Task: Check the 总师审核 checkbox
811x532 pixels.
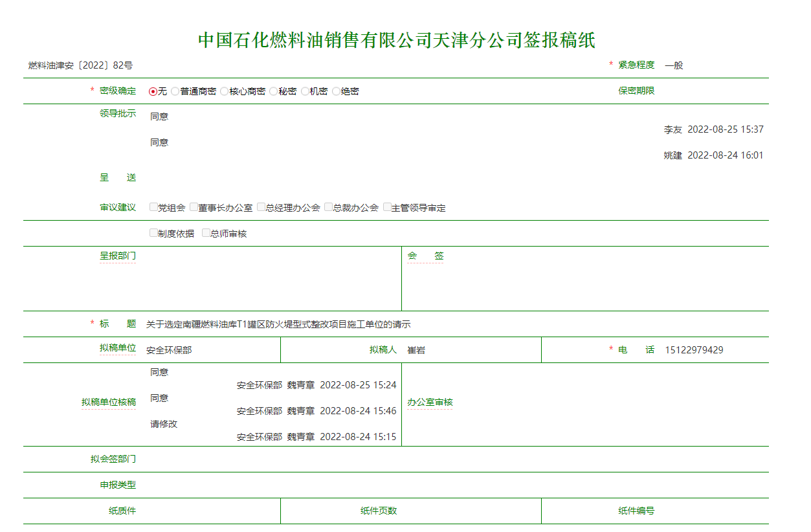Action: click(x=206, y=233)
